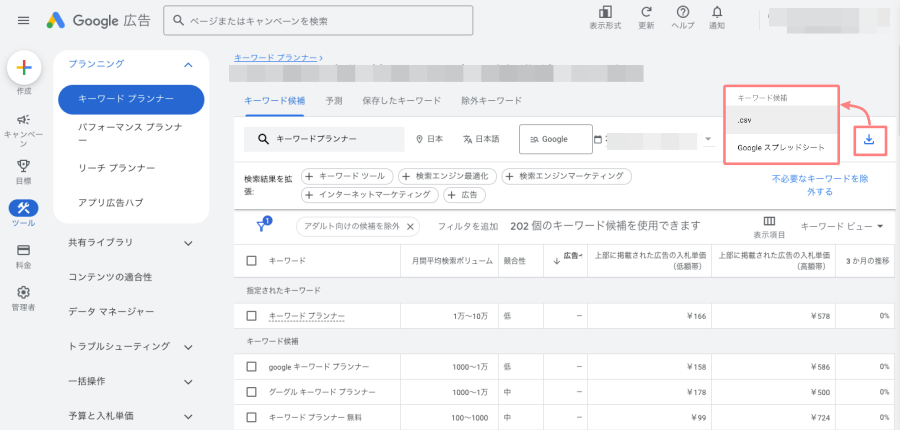Sort by 競合性 column header

point(515,261)
